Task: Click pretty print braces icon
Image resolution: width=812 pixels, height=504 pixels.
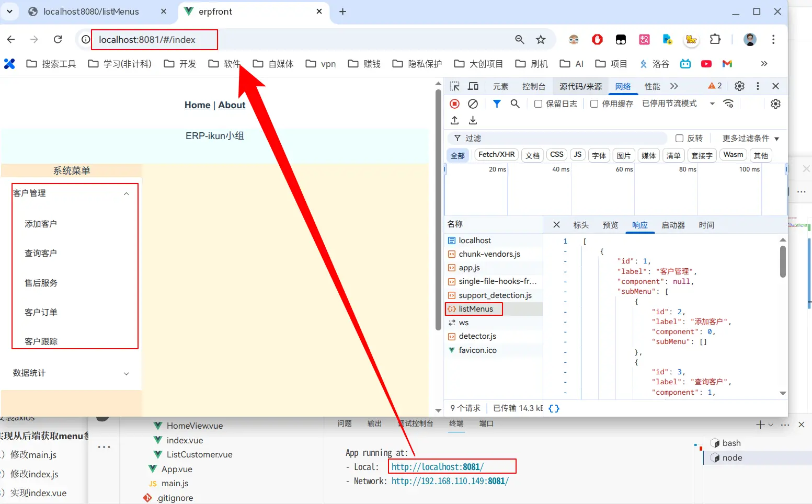Action: tap(554, 408)
